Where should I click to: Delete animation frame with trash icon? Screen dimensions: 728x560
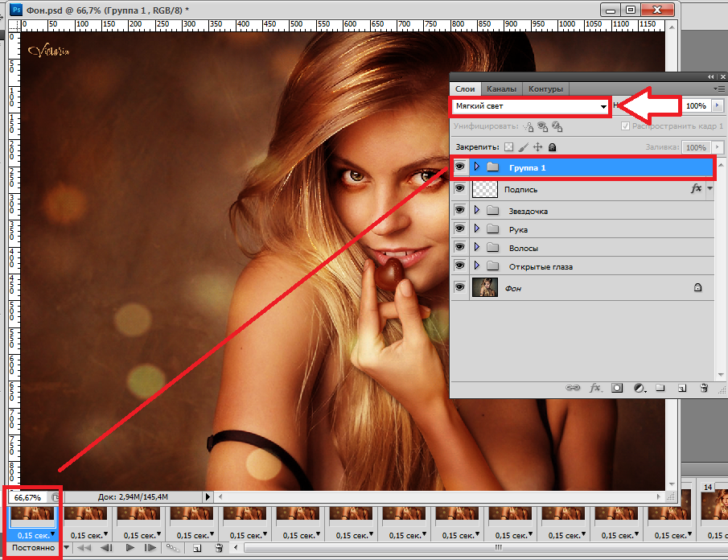pyautogui.click(x=219, y=549)
